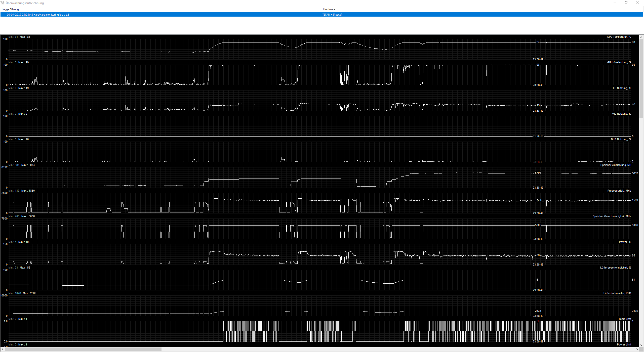
Task: Click the horizontal scrollbar right arrow
Action: click(637, 349)
